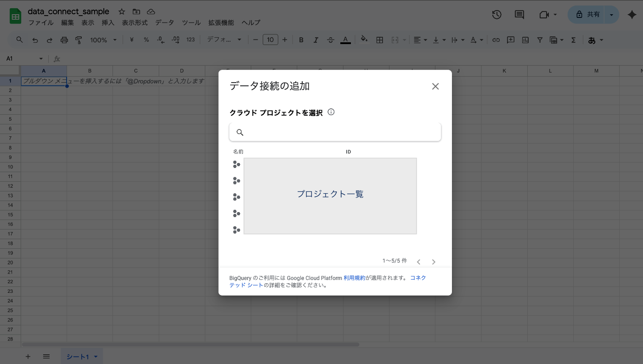Increase decimal places
This screenshot has height=364, width=643.
pyautogui.click(x=175, y=40)
